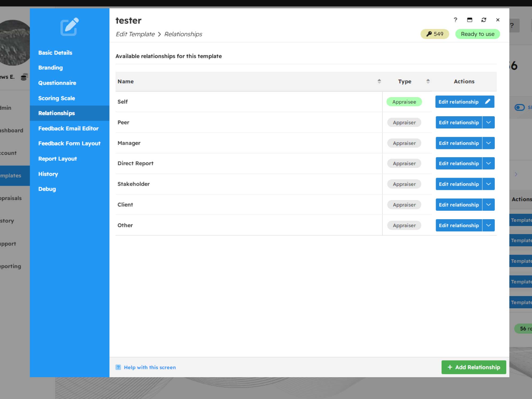The height and width of the screenshot is (399, 532).
Task: Click the key icon badge showing 549
Action: [435, 34]
